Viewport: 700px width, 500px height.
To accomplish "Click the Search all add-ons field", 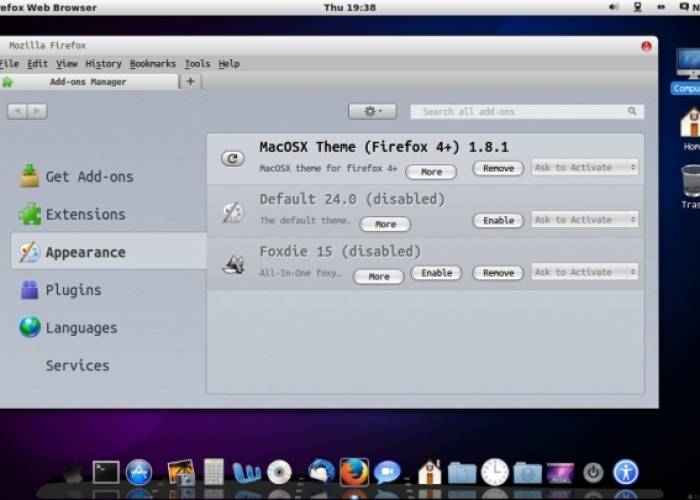I will 527,111.
